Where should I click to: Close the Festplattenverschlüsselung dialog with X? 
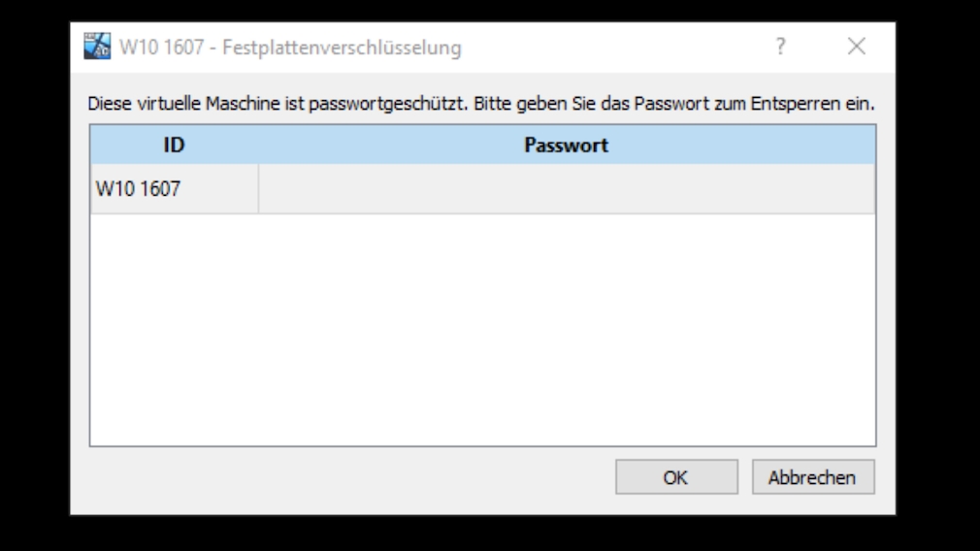click(x=857, y=47)
